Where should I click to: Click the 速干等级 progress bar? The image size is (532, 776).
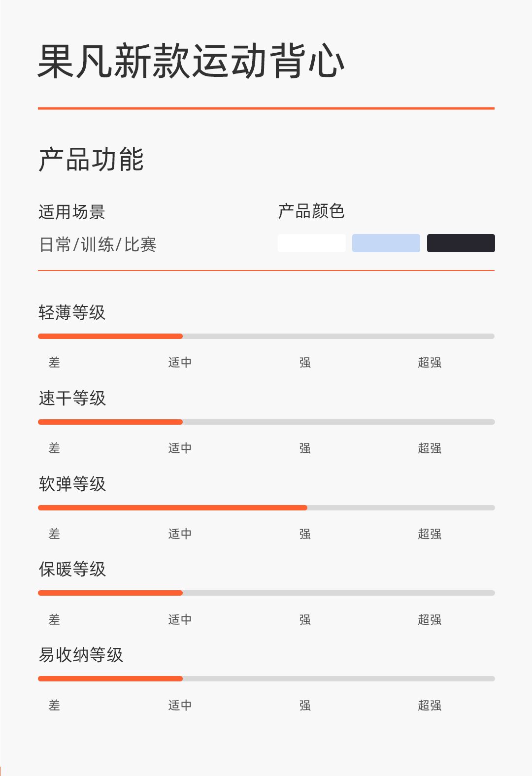266,422
